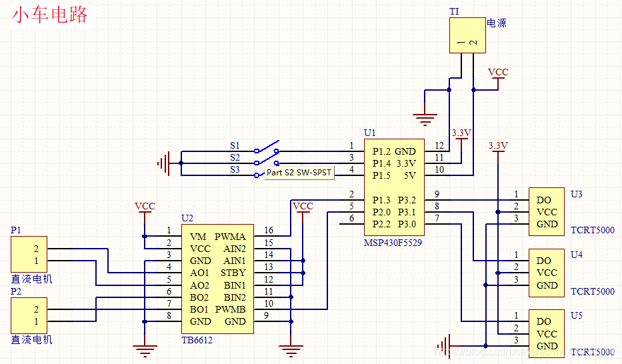Select the T1 power connector component

[467, 35]
